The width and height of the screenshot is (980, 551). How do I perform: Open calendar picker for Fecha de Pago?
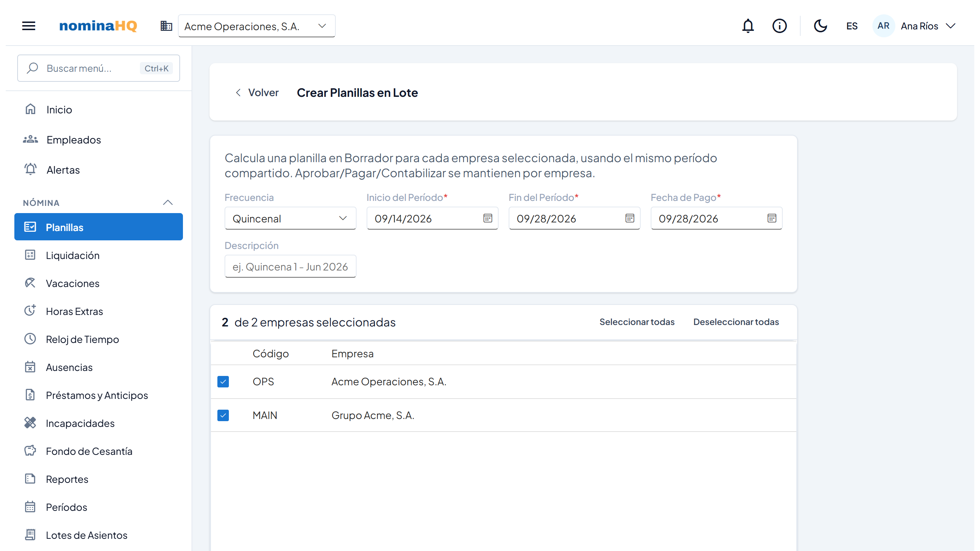coord(772,218)
